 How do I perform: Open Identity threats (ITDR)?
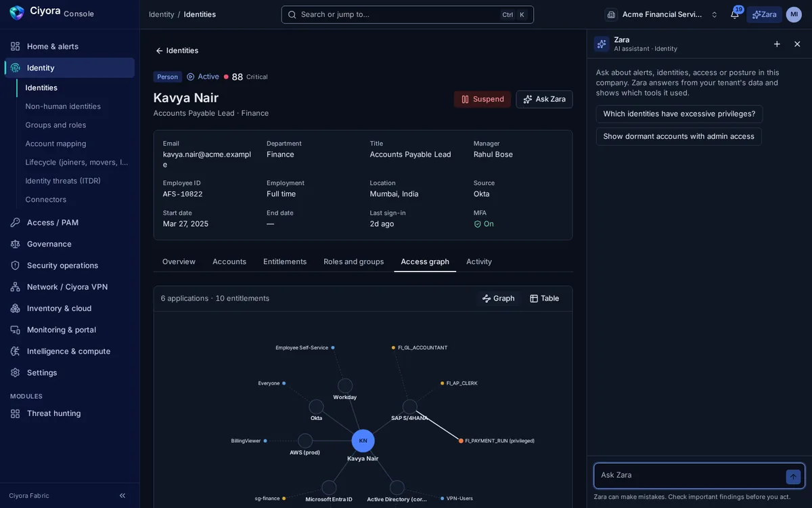[x=76, y=181]
